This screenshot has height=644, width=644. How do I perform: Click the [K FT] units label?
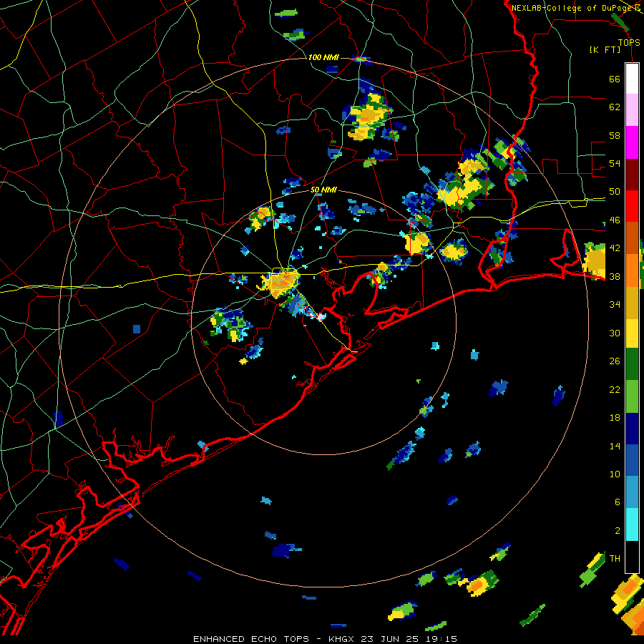tap(605, 49)
